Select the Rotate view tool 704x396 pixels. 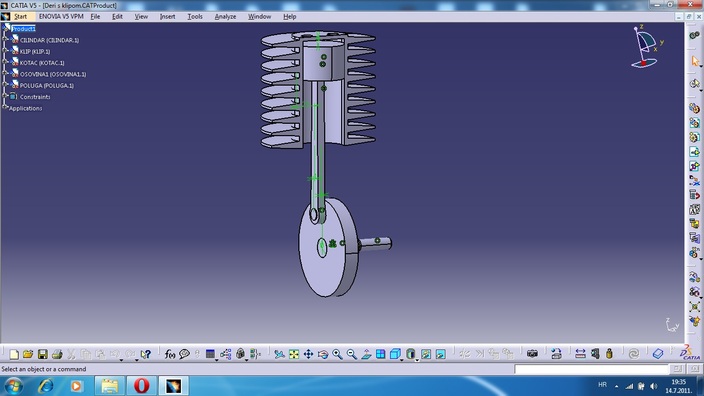tap(323, 354)
